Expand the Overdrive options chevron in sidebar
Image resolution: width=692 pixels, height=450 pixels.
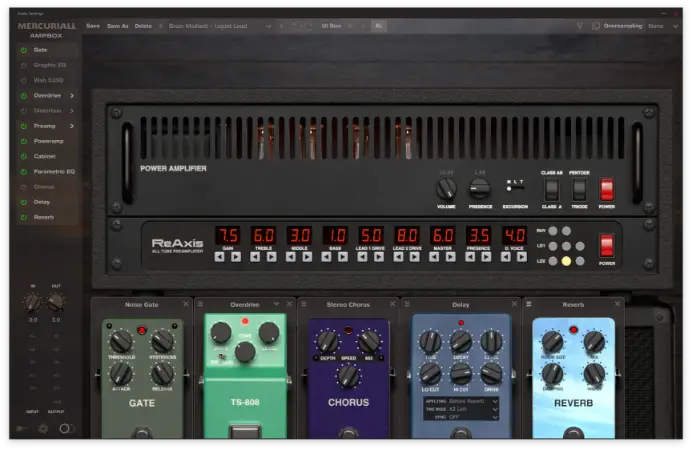tap(73, 95)
